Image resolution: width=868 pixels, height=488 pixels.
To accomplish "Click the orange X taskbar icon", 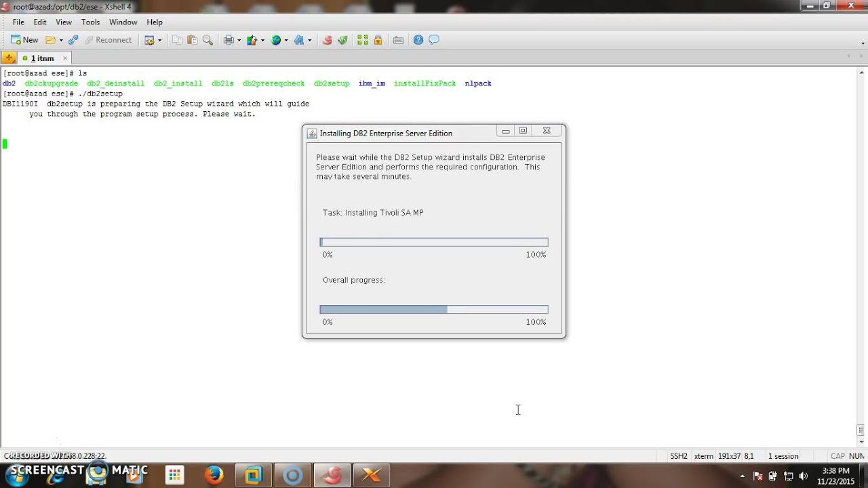I will [372, 475].
